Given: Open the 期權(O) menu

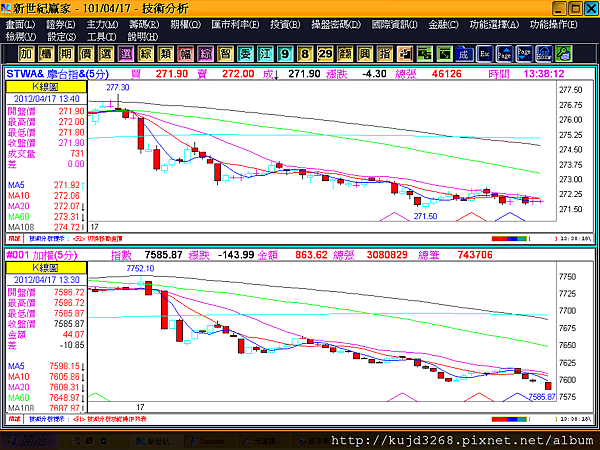Looking at the screenshot, I should [186, 25].
